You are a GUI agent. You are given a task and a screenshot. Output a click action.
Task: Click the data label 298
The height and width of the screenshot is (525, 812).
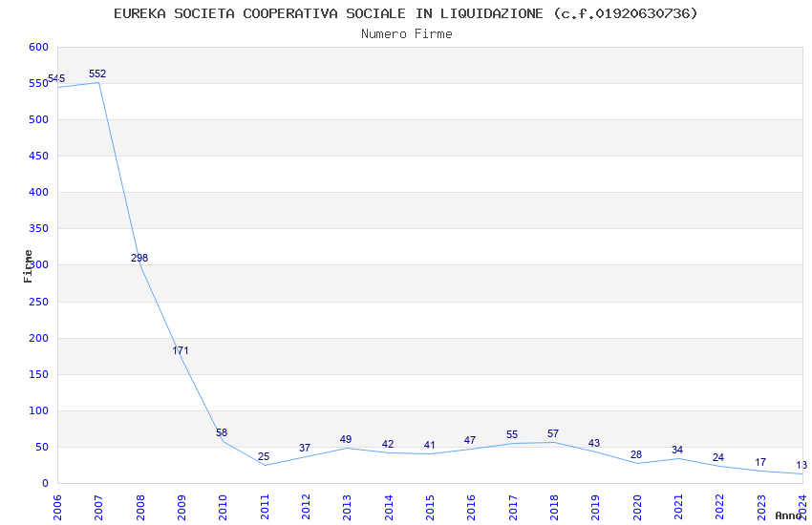[139, 258]
